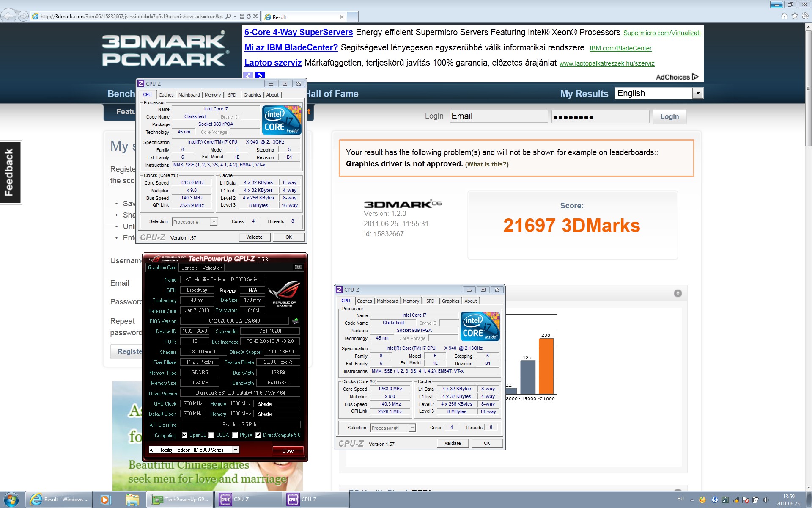Image resolution: width=812 pixels, height=508 pixels.
Task: Click page vertical scrollbar thumb
Action: click(x=808, y=89)
